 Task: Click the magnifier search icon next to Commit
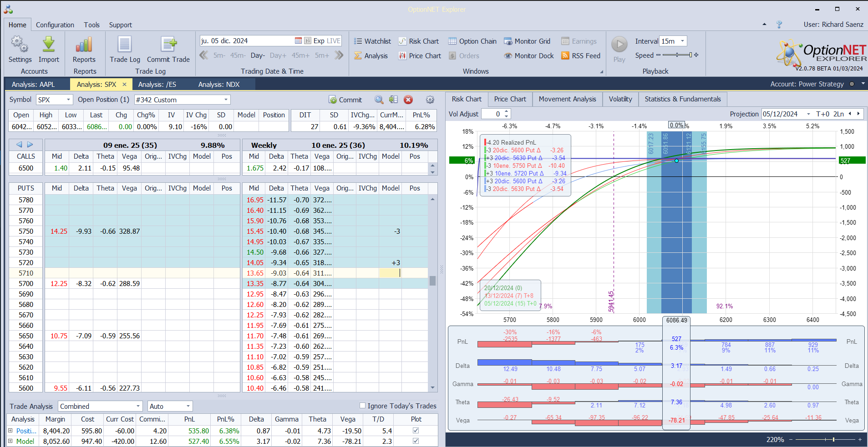point(379,100)
